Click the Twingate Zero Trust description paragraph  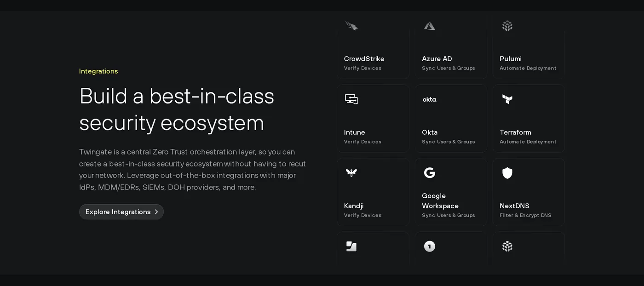[192, 170]
